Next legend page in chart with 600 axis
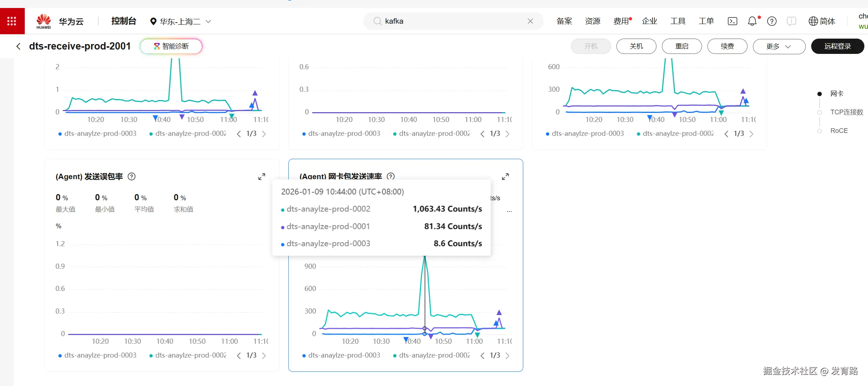The height and width of the screenshot is (386, 868). pyautogui.click(x=751, y=134)
